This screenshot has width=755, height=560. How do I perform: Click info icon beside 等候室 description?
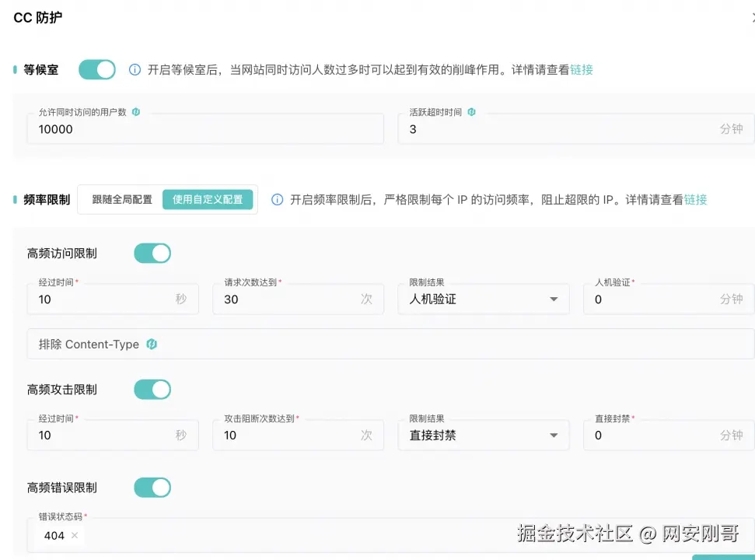tap(135, 70)
